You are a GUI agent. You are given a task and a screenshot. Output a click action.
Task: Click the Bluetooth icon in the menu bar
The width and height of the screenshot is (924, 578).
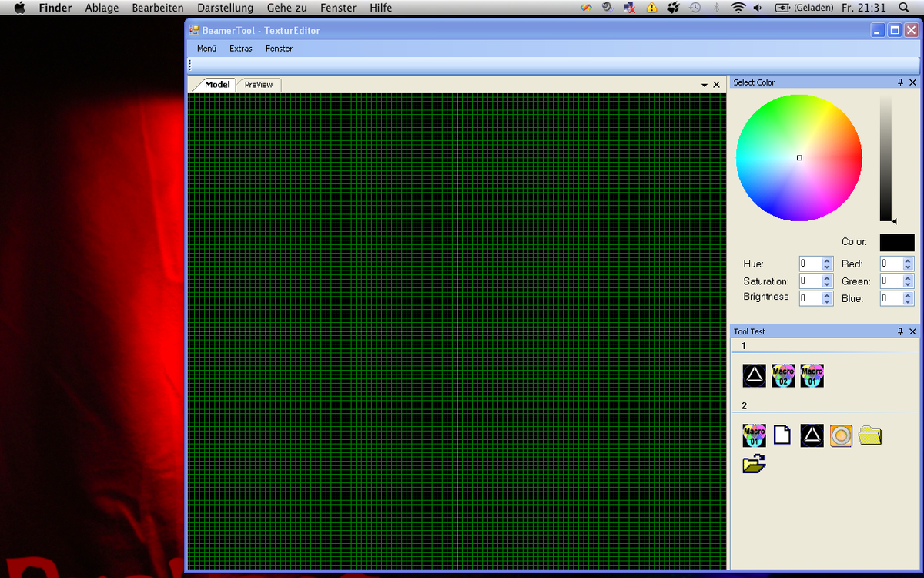pyautogui.click(x=718, y=8)
